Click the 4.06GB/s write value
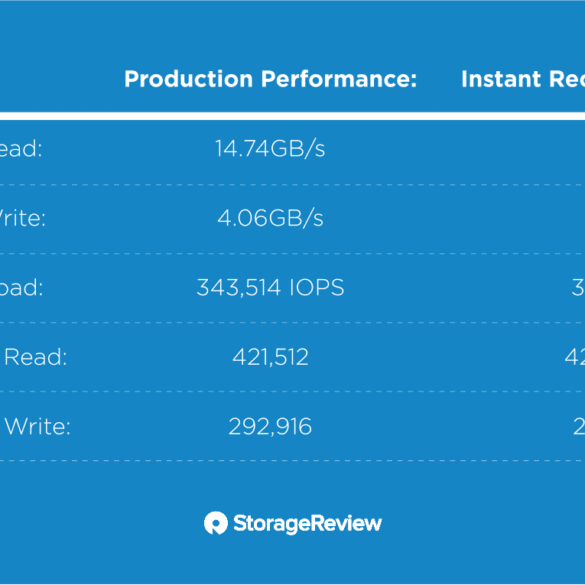 [x=270, y=218]
